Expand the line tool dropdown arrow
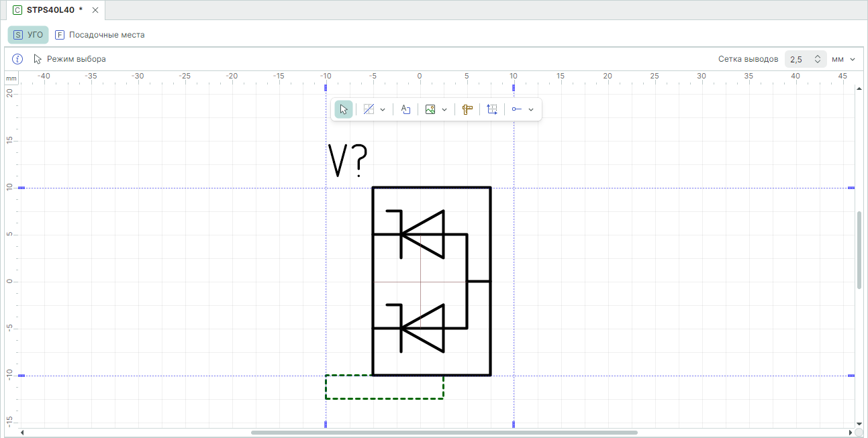 tap(383, 109)
